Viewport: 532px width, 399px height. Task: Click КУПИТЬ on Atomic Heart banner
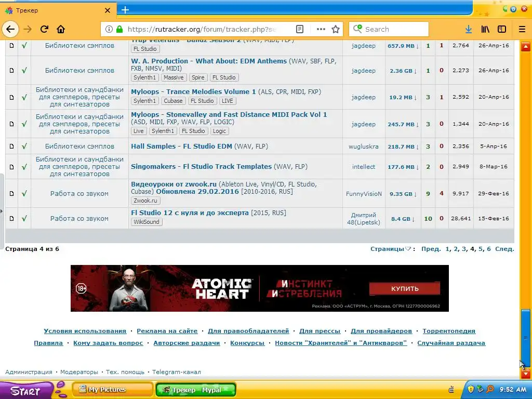(x=404, y=289)
